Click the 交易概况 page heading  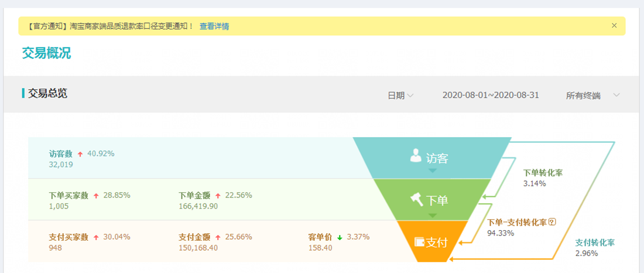tap(46, 53)
